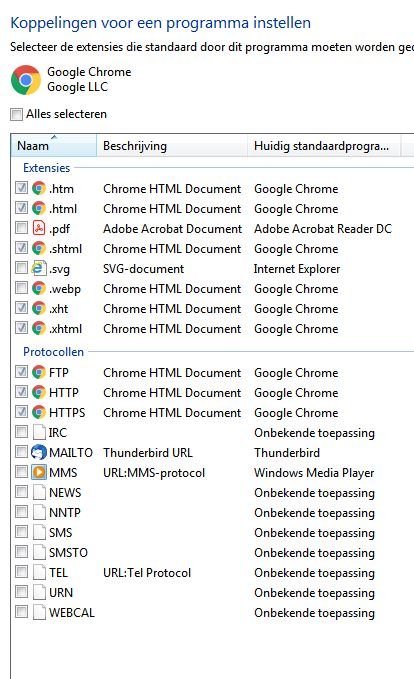Click the Chrome icon beside HTTPS
The height and width of the screenshot is (679, 414).
tap(39, 412)
